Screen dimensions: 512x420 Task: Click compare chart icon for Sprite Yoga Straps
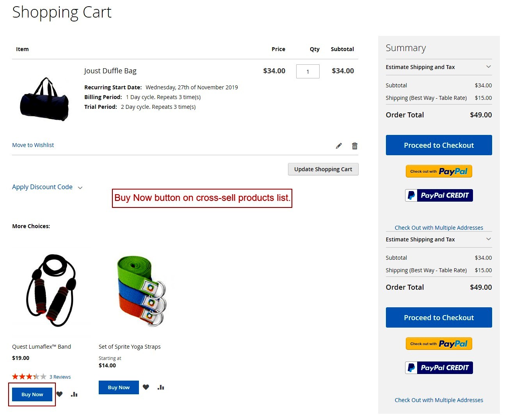(161, 387)
